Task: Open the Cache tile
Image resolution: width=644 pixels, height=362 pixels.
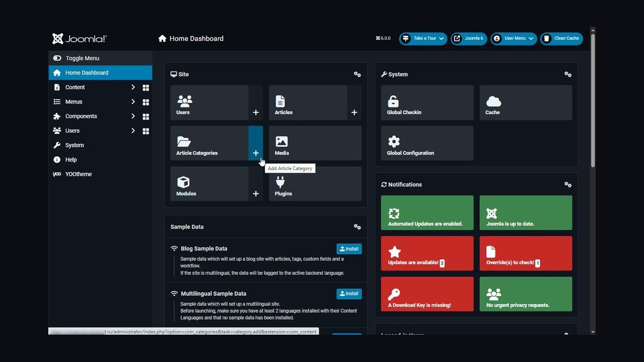Action: pyautogui.click(x=525, y=102)
